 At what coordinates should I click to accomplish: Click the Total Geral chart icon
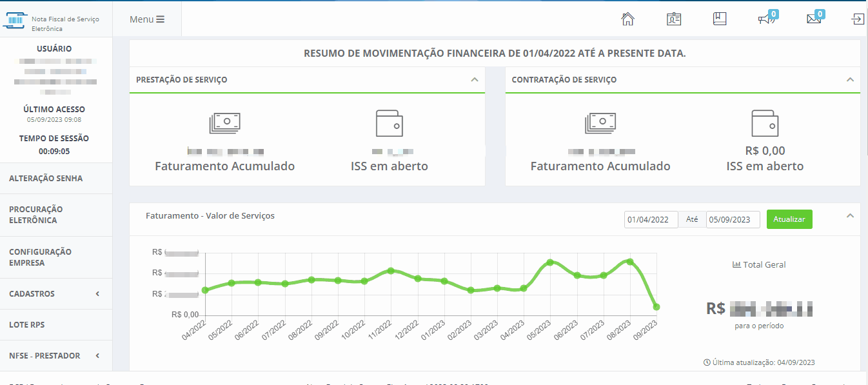(x=736, y=264)
